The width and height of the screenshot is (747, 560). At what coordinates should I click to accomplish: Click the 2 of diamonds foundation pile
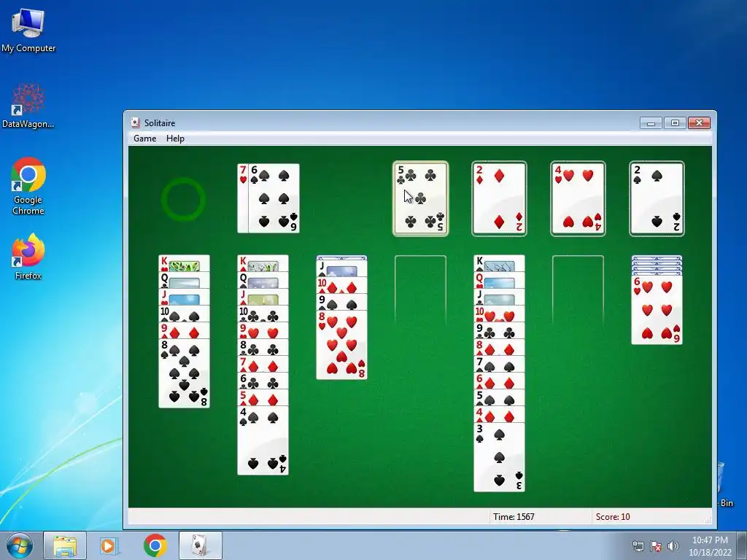499,198
